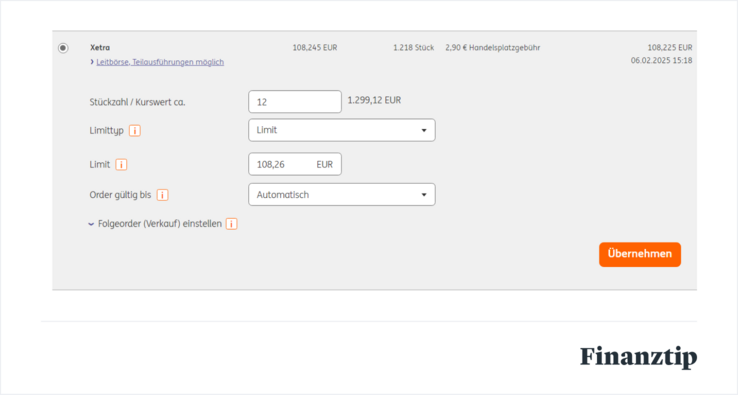Open the Limittyp dropdown set to Limit
This screenshot has width=738, height=395.
click(x=342, y=130)
